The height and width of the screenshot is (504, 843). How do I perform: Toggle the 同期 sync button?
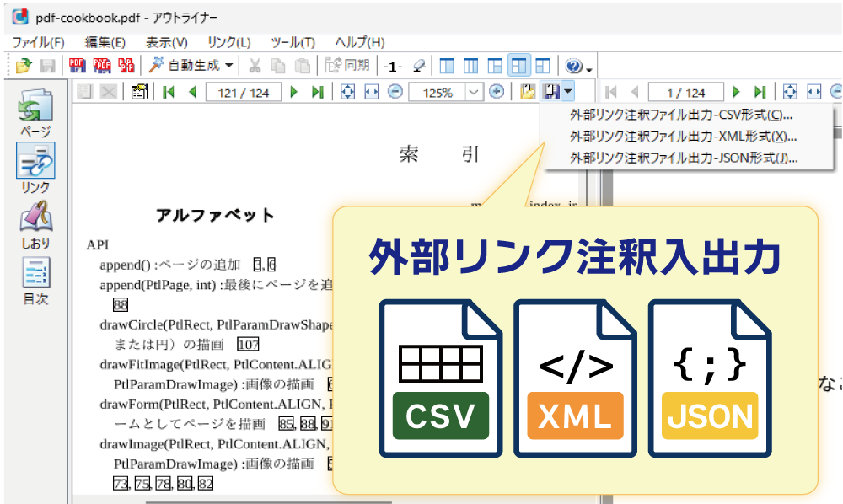(347, 66)
